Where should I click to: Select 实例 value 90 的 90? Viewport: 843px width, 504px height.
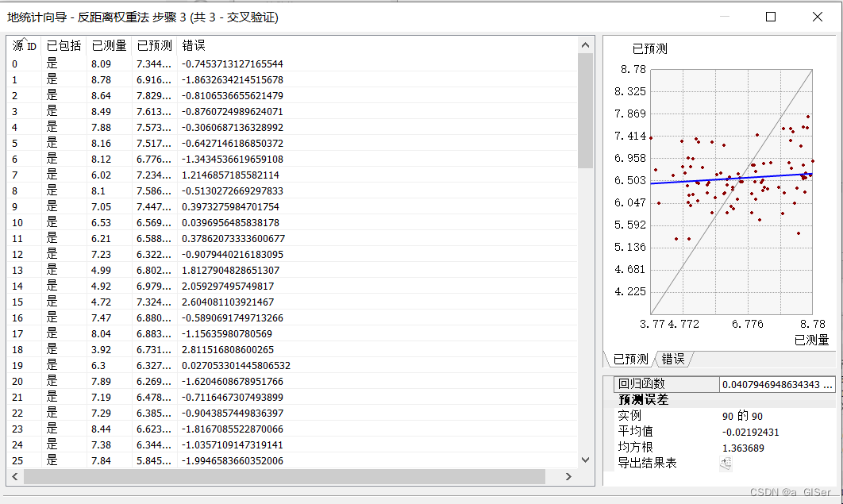click(x=742, y=416)
